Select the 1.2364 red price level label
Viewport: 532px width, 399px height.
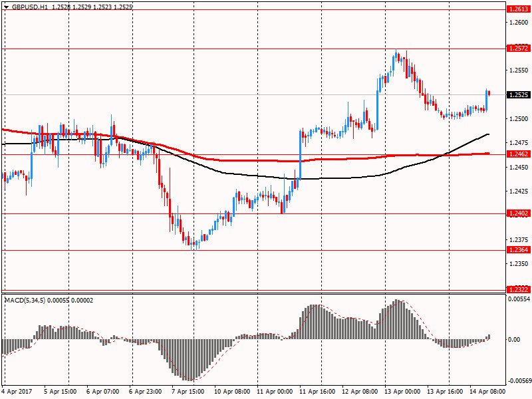(519, 250)
